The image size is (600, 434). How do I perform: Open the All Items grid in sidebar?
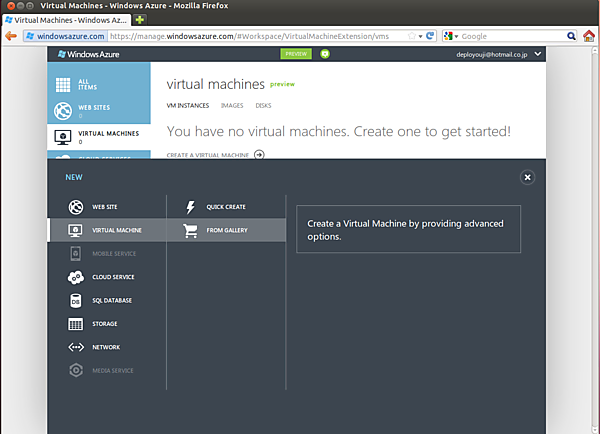click(x=63, y=84)
